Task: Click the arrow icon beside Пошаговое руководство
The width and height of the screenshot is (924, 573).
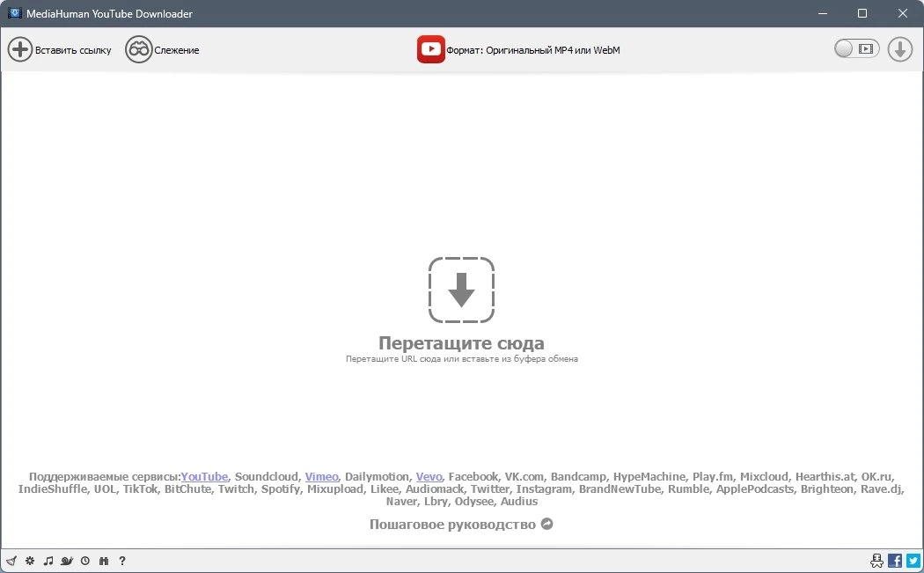Action: click(x=546, y=524)
